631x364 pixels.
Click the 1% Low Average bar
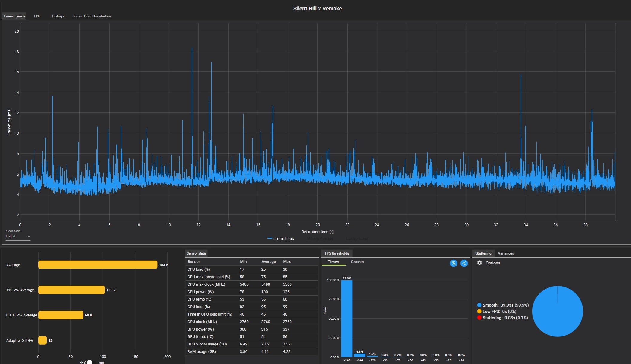point(72,290)
